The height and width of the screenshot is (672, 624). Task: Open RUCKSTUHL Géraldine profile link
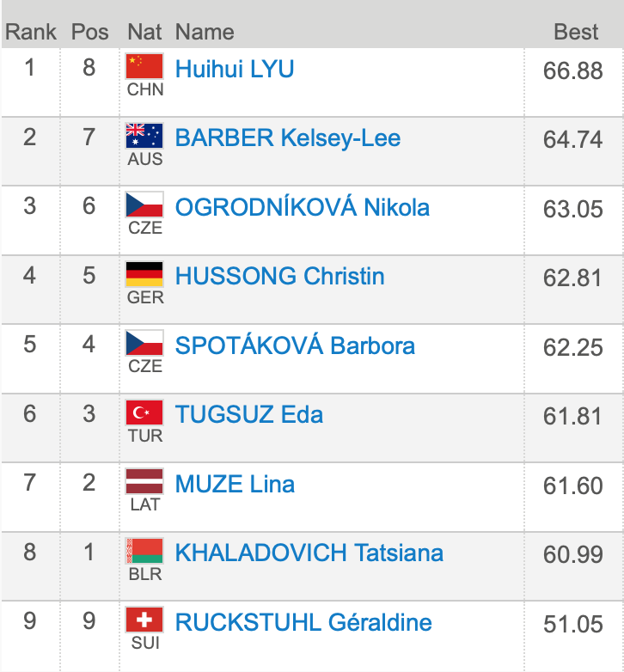pyautogui.click(x=303, y=621)
